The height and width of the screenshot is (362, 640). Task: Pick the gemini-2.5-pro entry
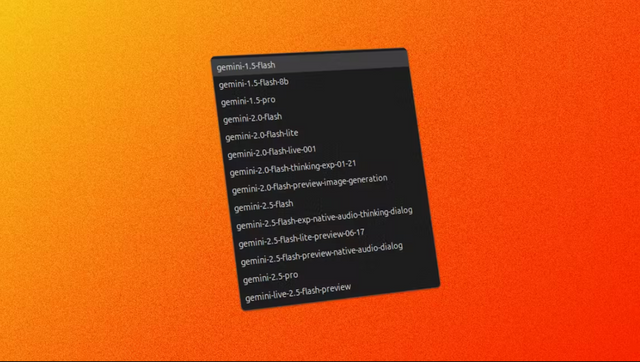pos(270,278)
